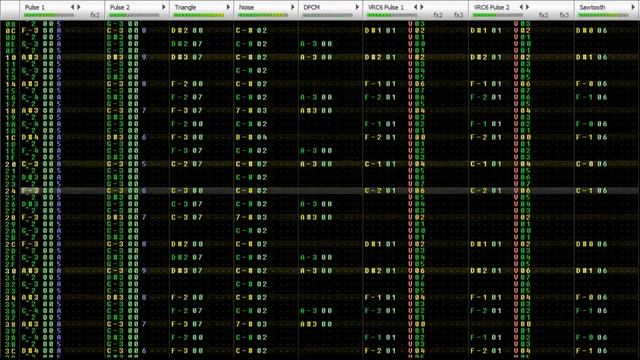The image size is (640, 360).
Task: Select VRC6 Pulse 2 fx2 column label
Action: pos(543,15)
